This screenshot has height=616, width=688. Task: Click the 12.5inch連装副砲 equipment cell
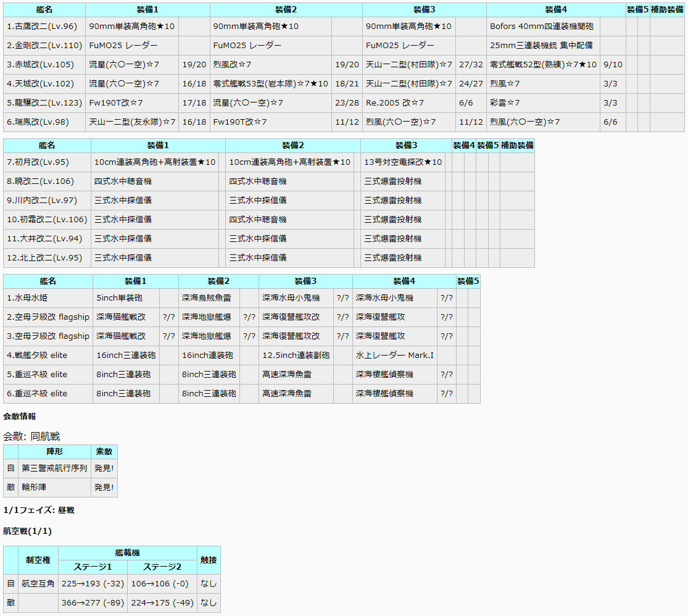[296, 356]
